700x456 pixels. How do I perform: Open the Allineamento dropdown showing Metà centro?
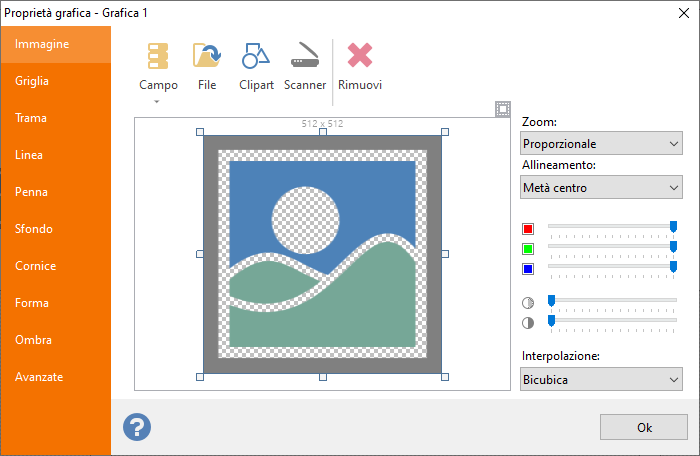click(601, 187)
